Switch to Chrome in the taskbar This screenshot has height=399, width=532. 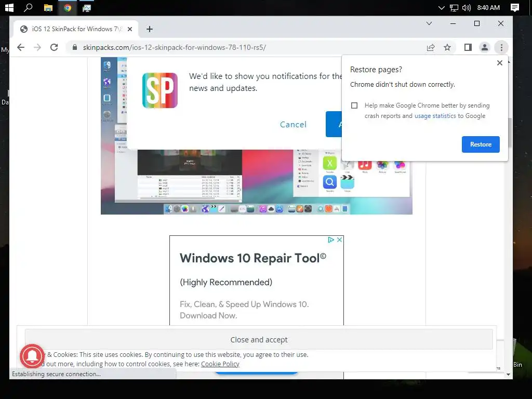[68, 8]
